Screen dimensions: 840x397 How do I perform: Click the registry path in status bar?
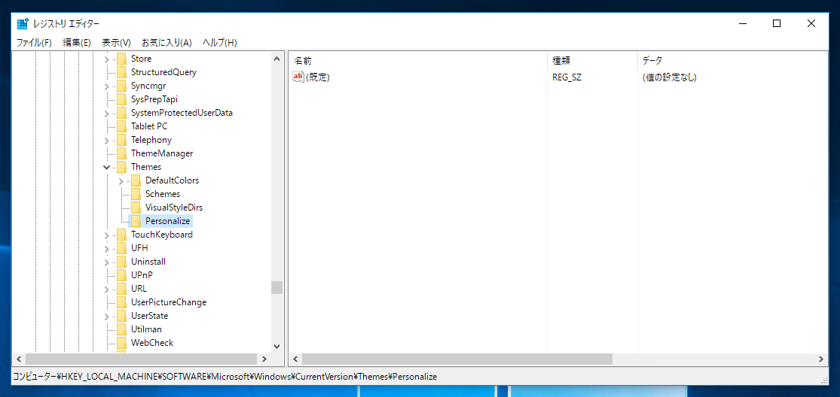click(x=224, y=377)
